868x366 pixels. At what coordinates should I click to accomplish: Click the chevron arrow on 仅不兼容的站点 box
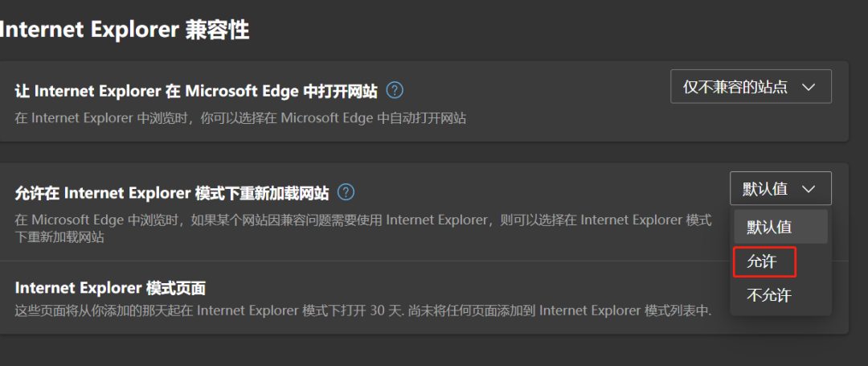click(809, 87)
